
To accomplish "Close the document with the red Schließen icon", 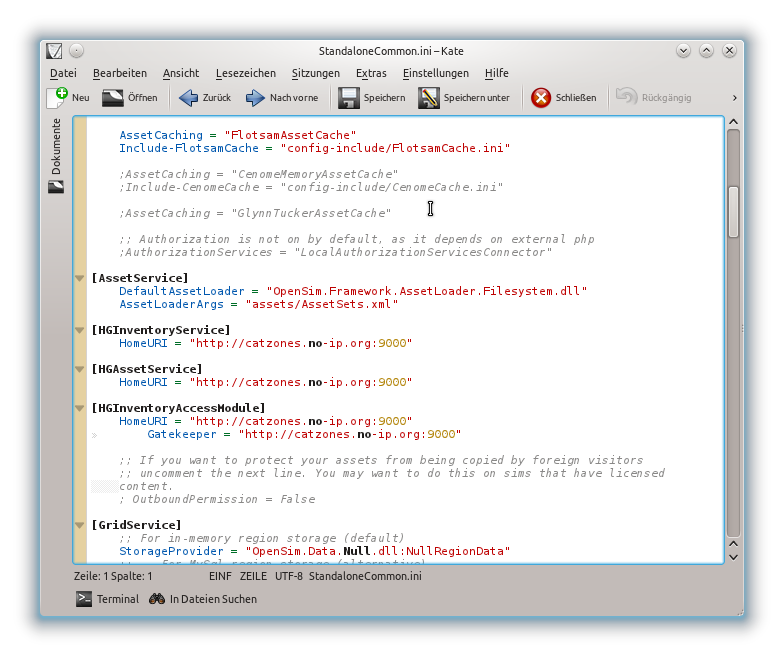I will (540, 98).
